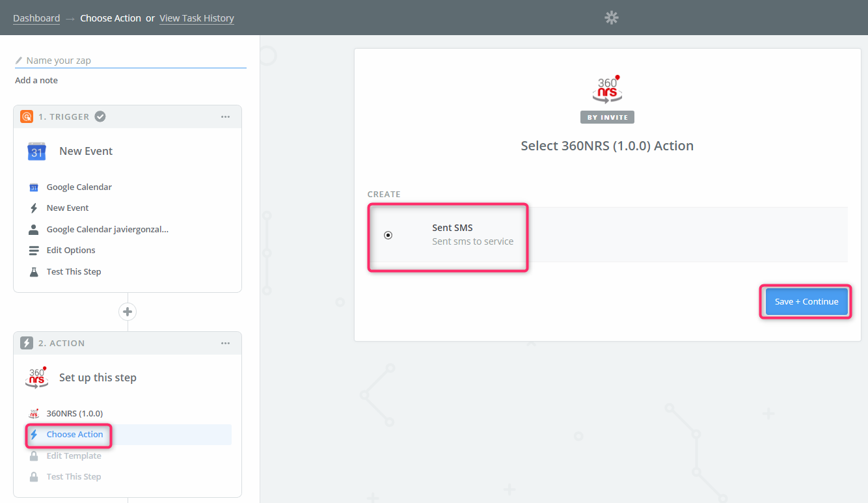This screenshot has height=503, width=868.
Task: Click the 360NRS logo in action step
Action: click(36, 377)
